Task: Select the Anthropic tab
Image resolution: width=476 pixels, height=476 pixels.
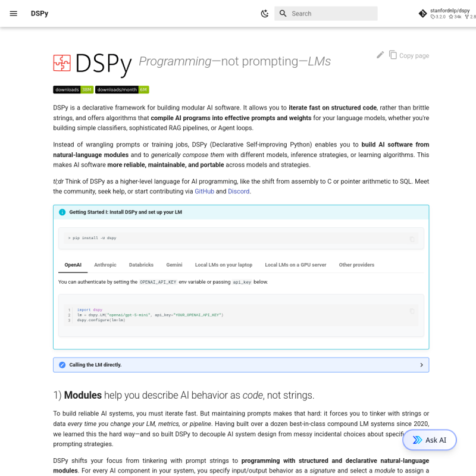Action: click(x=105, y=265)
